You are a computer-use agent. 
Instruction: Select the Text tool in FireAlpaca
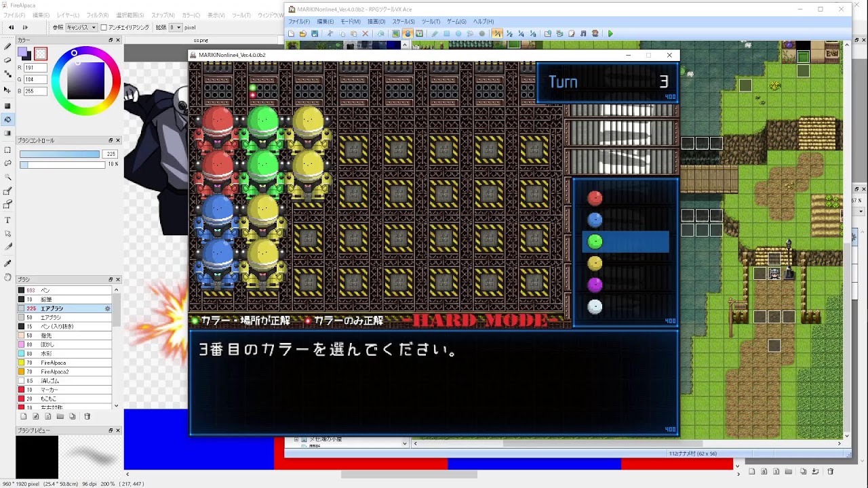tap(7, 220)
